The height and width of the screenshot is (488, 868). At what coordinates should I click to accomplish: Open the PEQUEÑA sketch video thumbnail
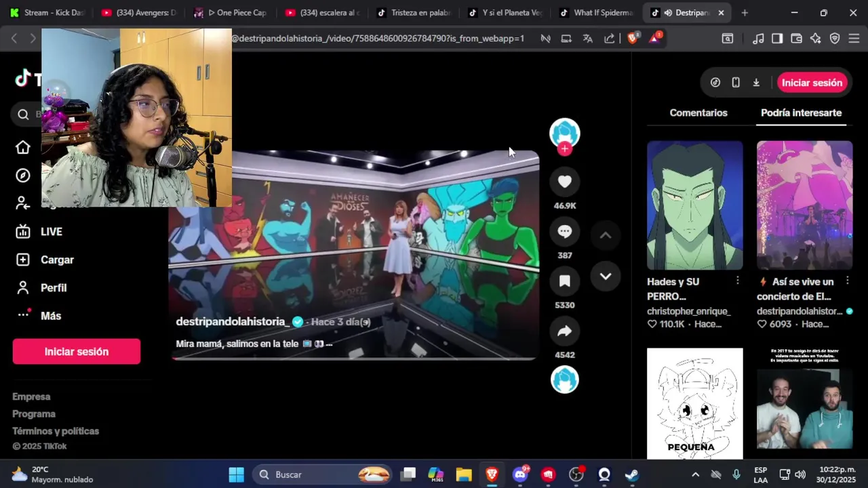coord(694,404)
